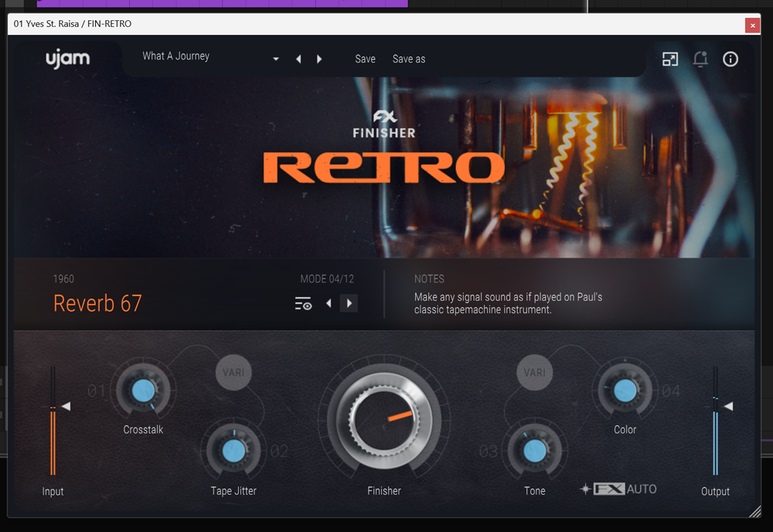This screenshot has width=773, height=532.
Task: Click the window corner resize grip
Action: 754,512
